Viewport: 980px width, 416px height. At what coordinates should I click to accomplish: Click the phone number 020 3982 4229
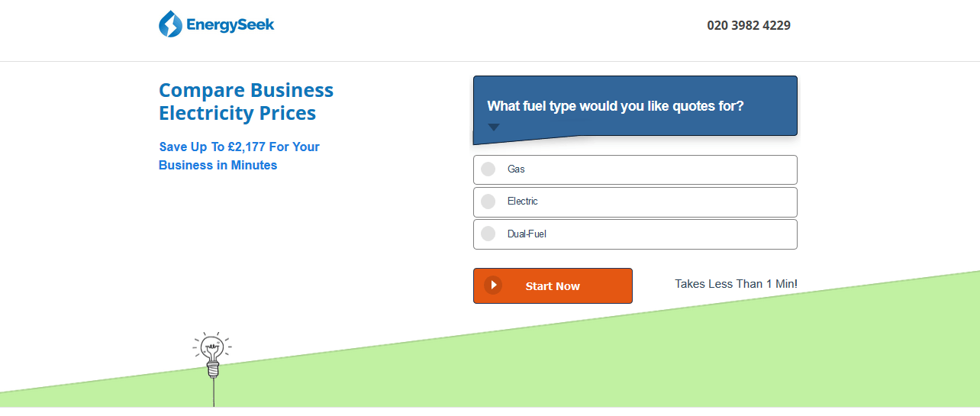[x=748, y=25]
